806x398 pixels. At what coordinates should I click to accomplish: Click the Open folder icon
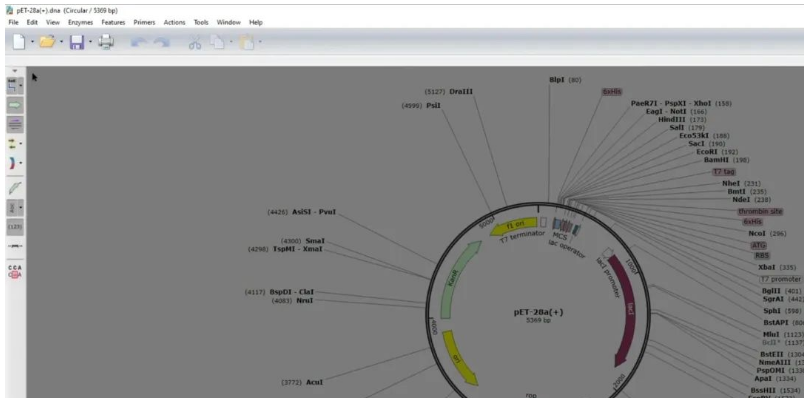coord(47,42)
